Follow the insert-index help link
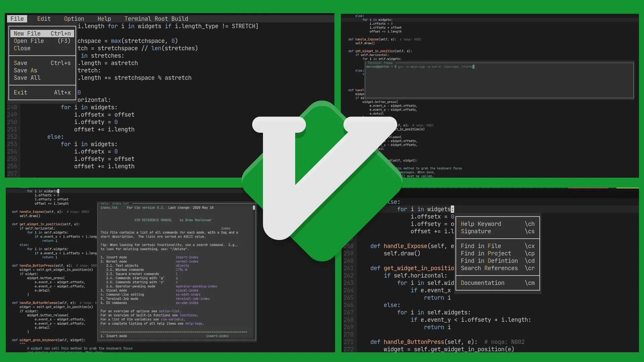Screen dimensions: 644x362 coord(187,257)
